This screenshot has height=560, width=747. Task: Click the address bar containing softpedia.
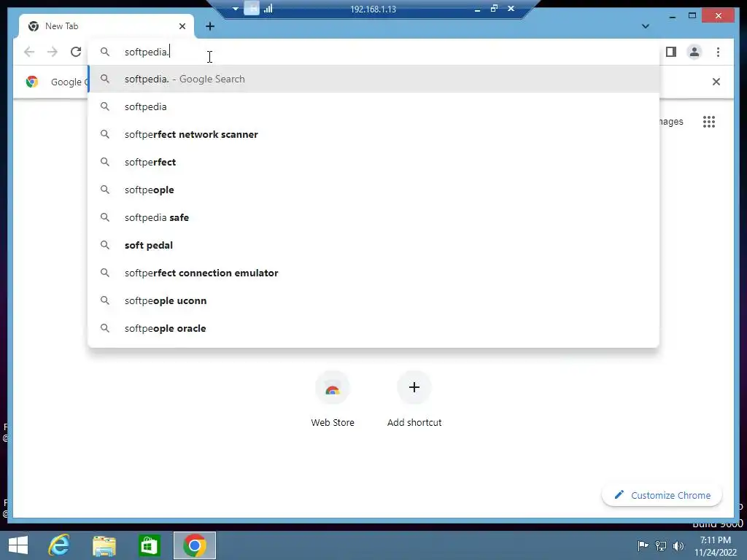coord(373,52)
